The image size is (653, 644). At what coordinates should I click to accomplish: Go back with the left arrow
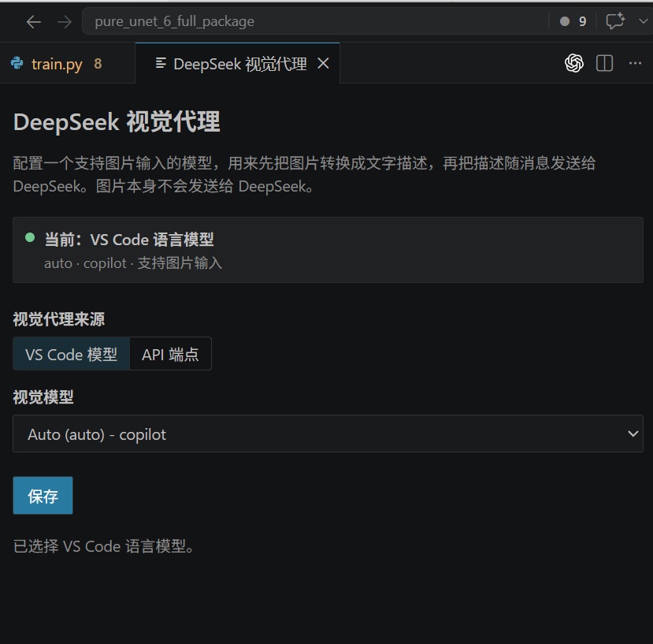point(34,21)
